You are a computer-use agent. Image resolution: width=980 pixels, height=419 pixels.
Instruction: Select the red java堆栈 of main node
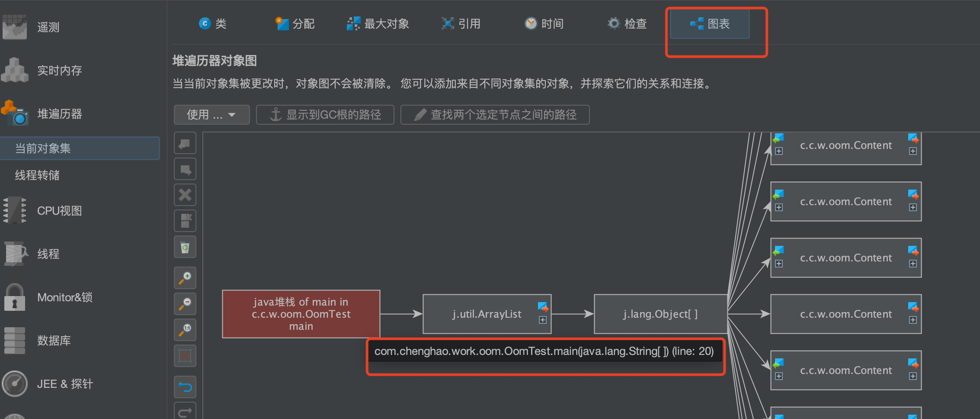point(301,314)
